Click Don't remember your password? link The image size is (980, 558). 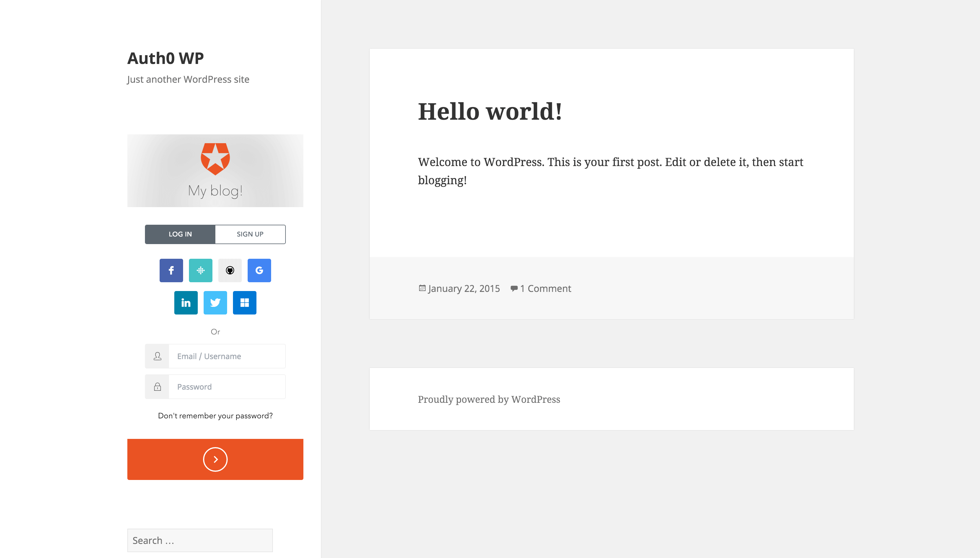(x=215, y=416)
